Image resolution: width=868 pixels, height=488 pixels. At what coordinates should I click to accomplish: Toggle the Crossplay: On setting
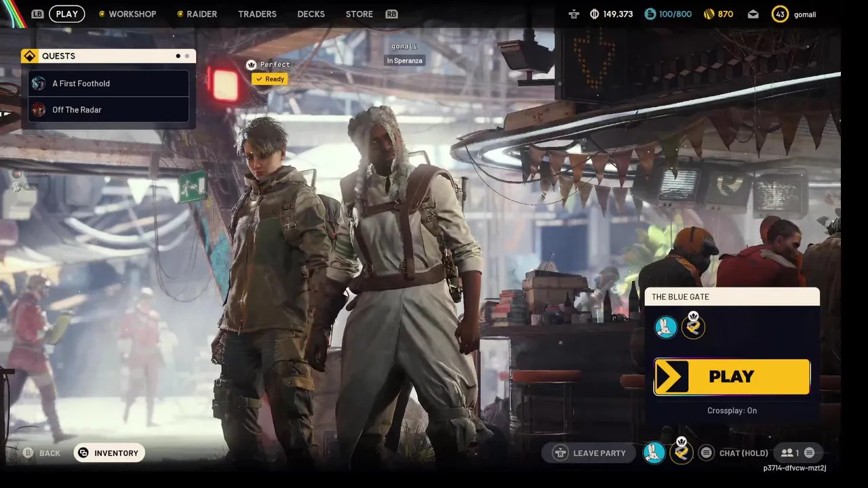732,411
